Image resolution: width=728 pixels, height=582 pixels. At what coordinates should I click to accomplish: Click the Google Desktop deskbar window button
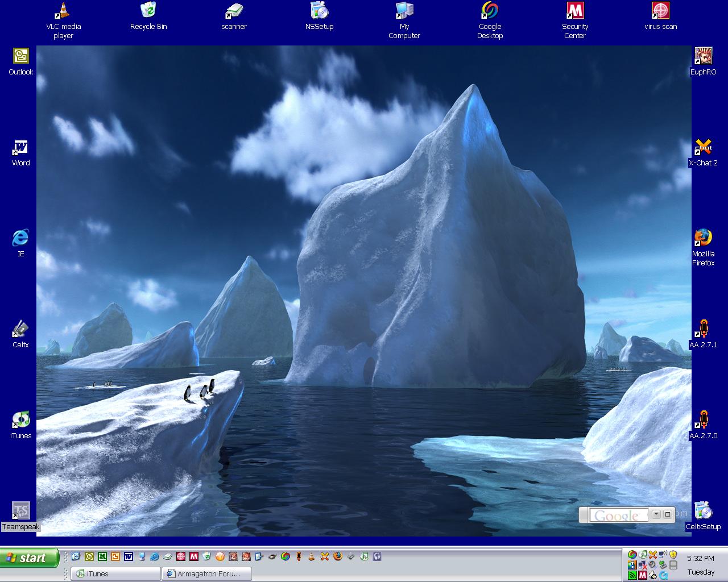tap(668, 514)
